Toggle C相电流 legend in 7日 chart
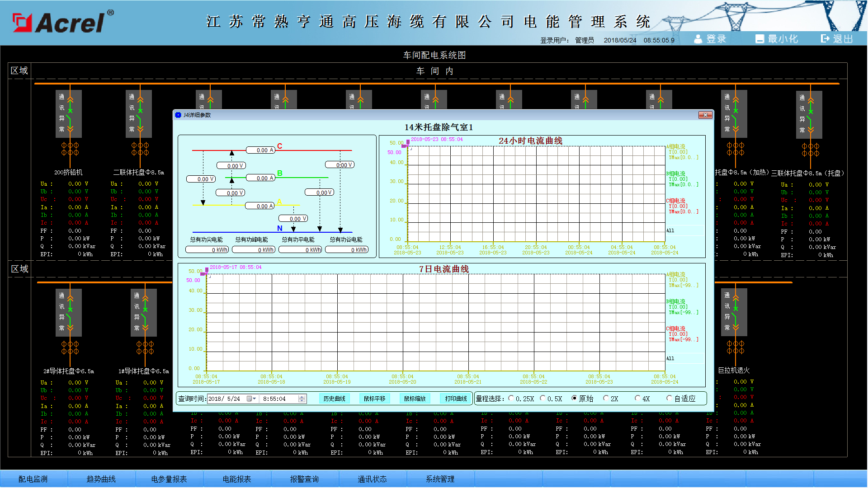This screenshot has width=868, height=488. 676,329
